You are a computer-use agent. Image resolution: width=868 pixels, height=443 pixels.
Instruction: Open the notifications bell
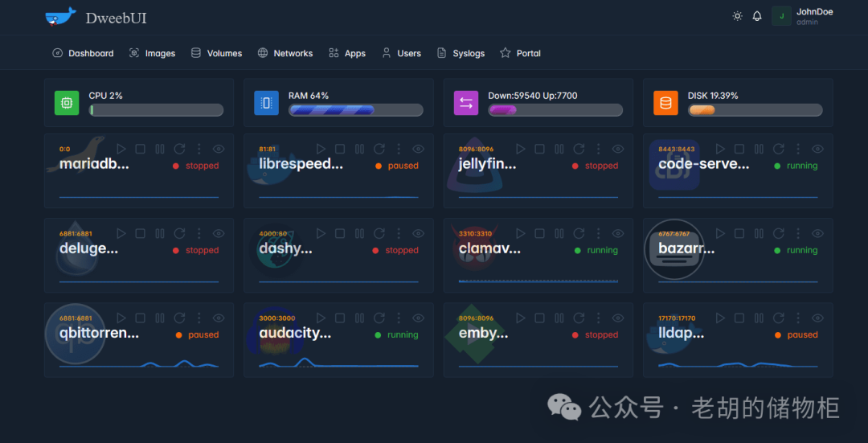pos(757,16)
